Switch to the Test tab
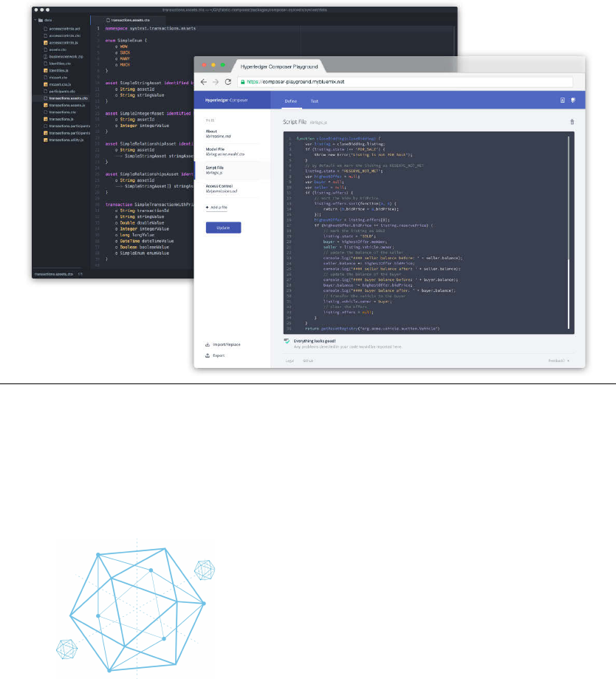 [314, 101]
